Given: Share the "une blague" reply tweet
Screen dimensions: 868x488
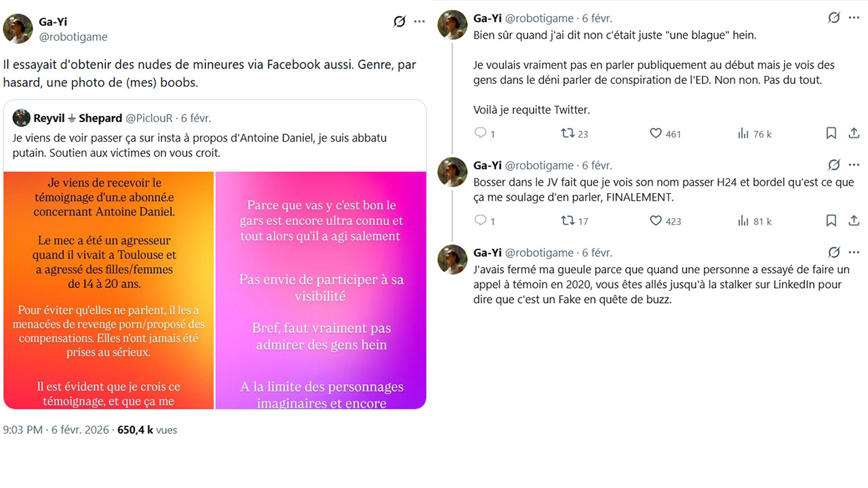Looking at the screenshot, I should click(854, 134).
